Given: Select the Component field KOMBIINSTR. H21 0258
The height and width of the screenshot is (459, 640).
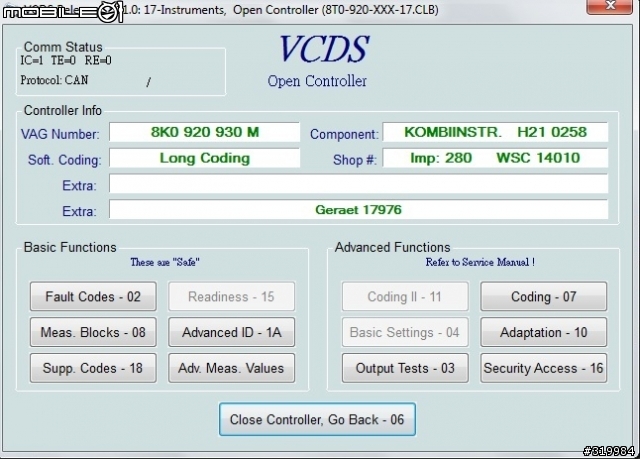Looking at the screenshot, I should tap(495, 132).
